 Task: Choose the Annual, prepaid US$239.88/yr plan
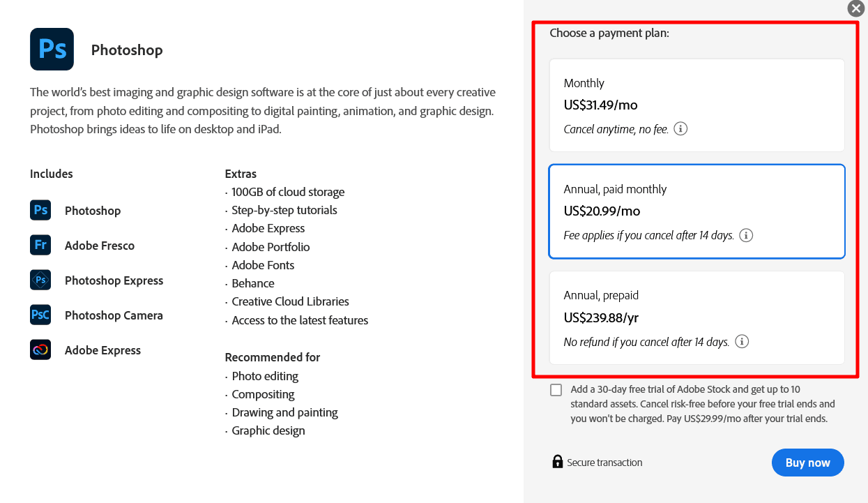(x=696, y=317)
